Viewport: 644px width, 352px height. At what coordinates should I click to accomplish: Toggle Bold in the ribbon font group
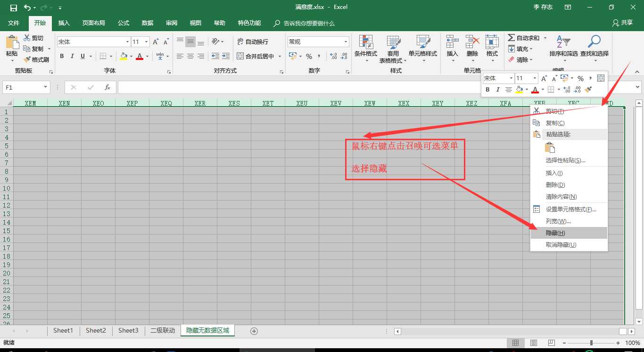coord(62,56)
